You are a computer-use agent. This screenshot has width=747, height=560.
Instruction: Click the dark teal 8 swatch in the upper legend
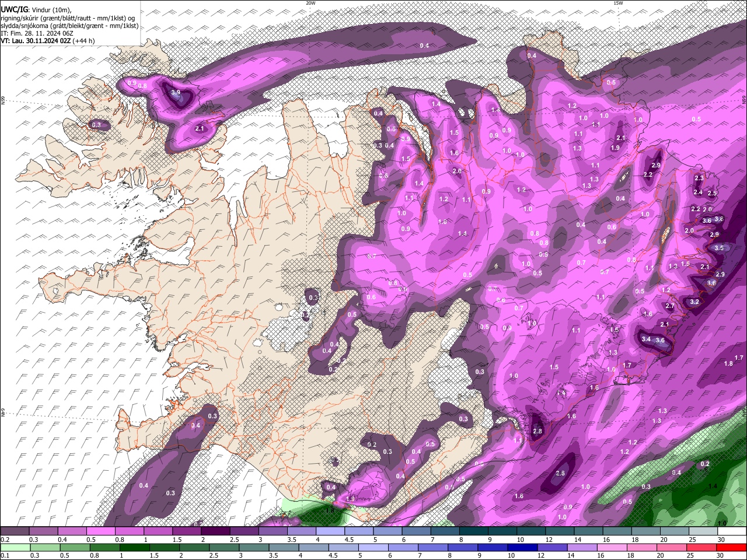click(x=474, y=531)
